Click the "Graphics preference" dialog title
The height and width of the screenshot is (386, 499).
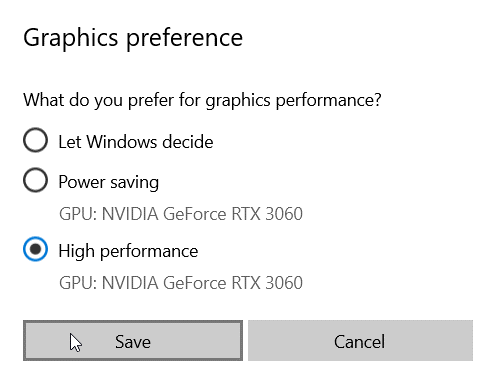pyautogui.click(x=133, y=38)
